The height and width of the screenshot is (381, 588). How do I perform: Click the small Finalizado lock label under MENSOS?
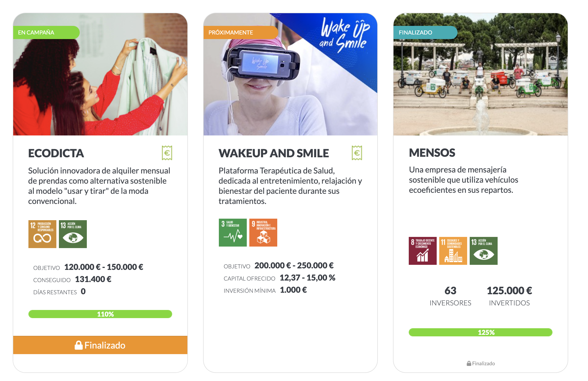pyautogui.click(x=481, y=363)
